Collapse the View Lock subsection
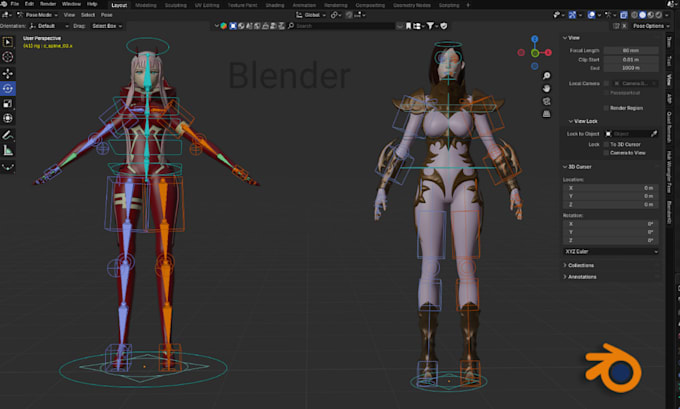This screenshot has width=680, height=409. [583, 121]
